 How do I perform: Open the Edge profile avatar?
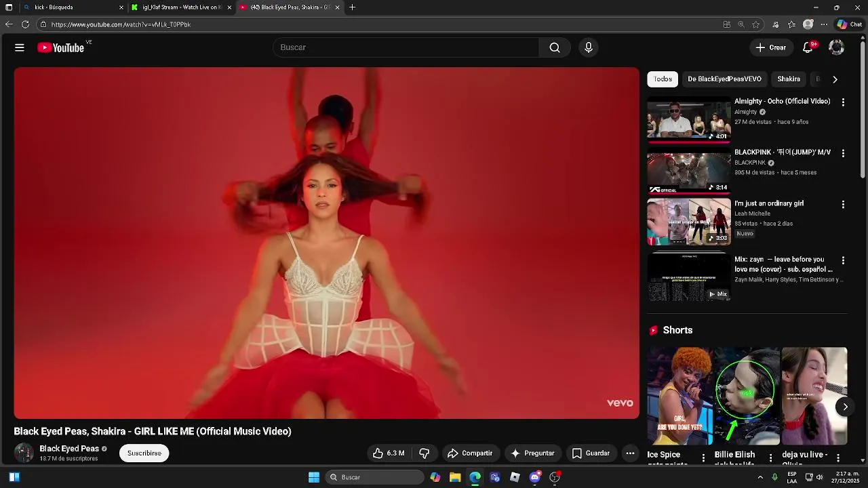[808, 24]
